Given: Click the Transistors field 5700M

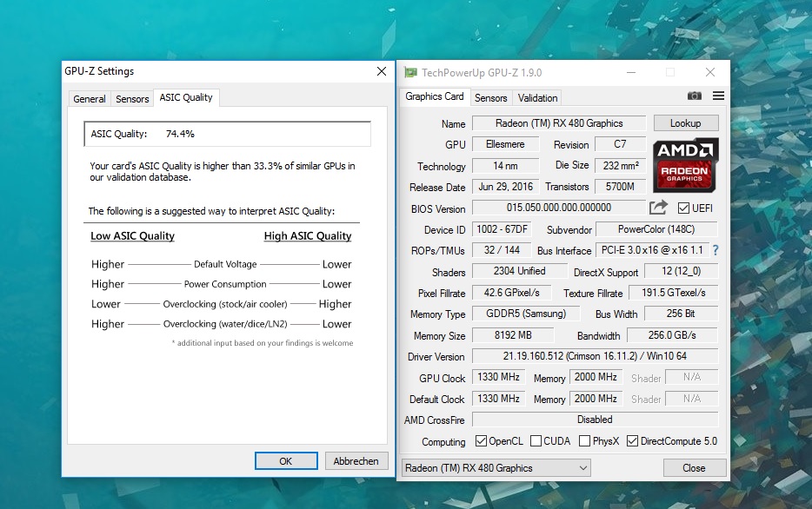Looking at the screenshot, I should coord(621,187).
